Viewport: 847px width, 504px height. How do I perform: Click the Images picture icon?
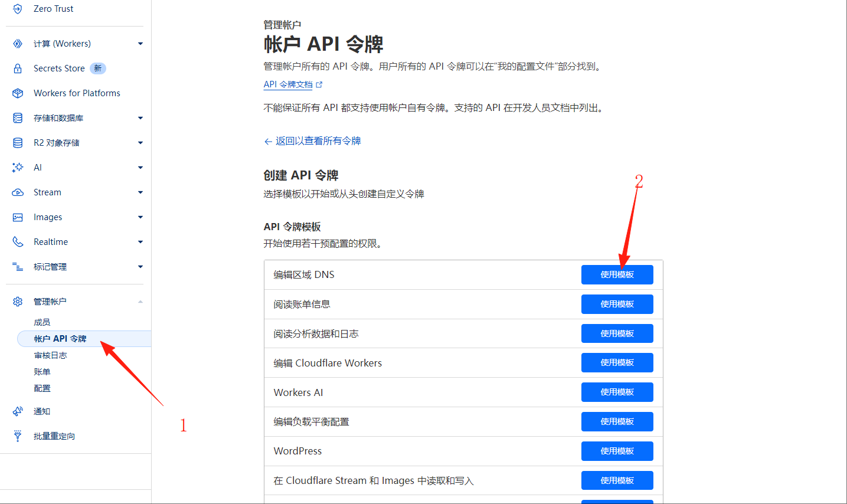18,217
